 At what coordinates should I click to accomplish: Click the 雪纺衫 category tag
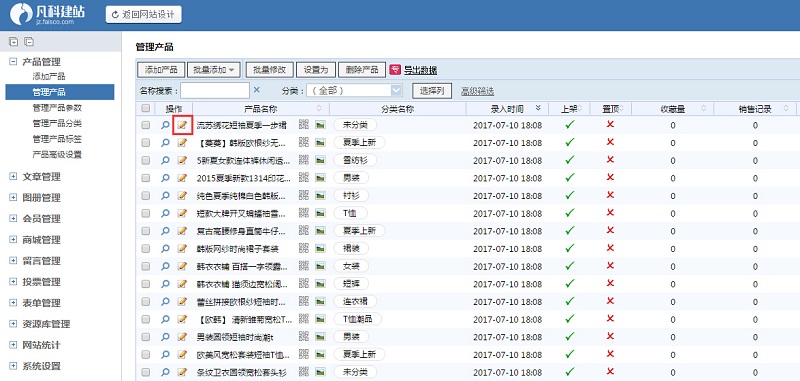pos(355,160)
